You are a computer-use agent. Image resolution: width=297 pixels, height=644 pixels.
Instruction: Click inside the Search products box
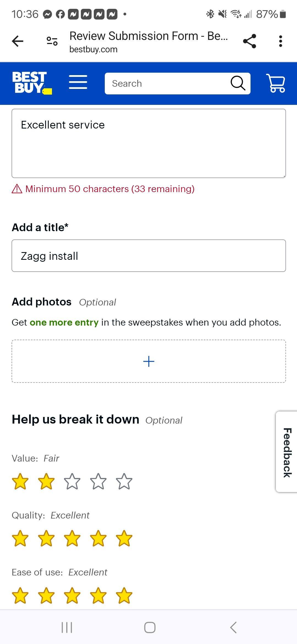[x=165, y=83]
